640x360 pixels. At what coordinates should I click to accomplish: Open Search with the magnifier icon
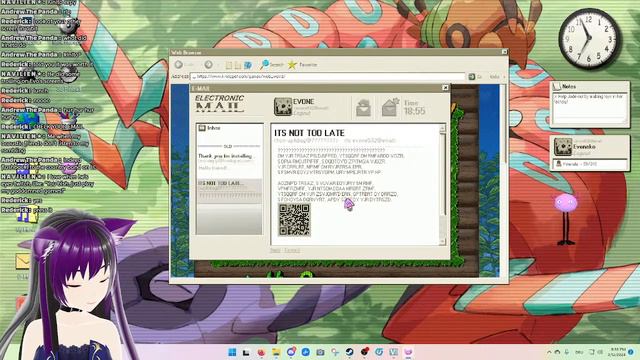click(x=272, y=64)
